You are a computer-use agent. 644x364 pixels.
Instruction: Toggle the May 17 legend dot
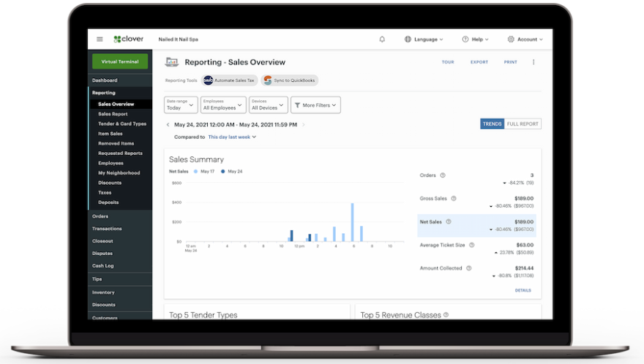pos(196,172)
